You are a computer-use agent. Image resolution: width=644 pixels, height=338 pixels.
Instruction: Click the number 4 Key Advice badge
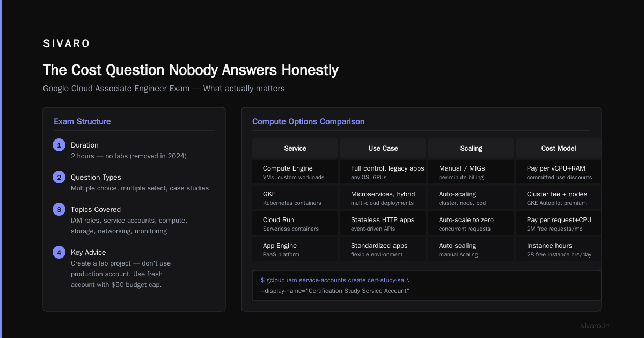(x=59, y=252)
